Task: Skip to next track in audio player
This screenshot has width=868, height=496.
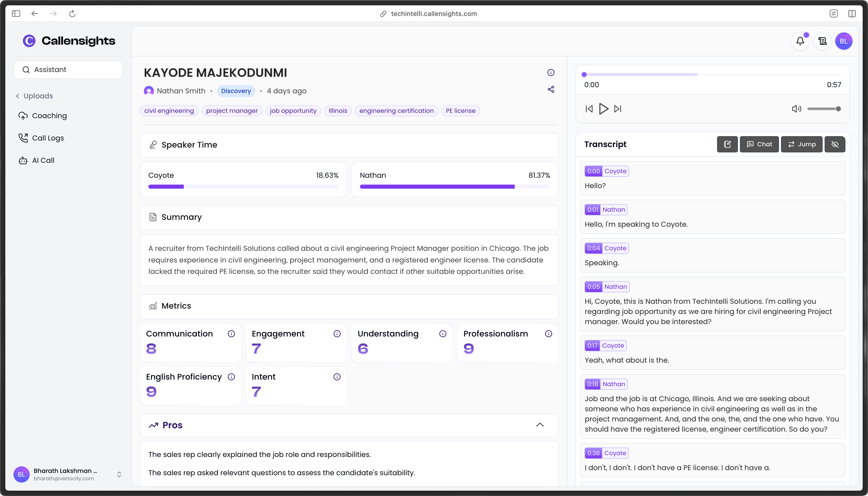Action: pyautogui.click(x=618, y=109)
